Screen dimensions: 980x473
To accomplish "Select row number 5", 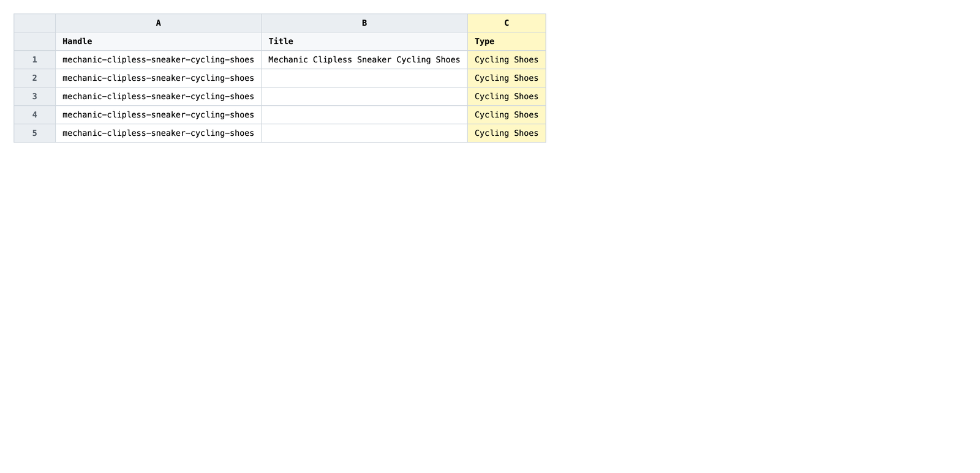I will pos(35,133).
